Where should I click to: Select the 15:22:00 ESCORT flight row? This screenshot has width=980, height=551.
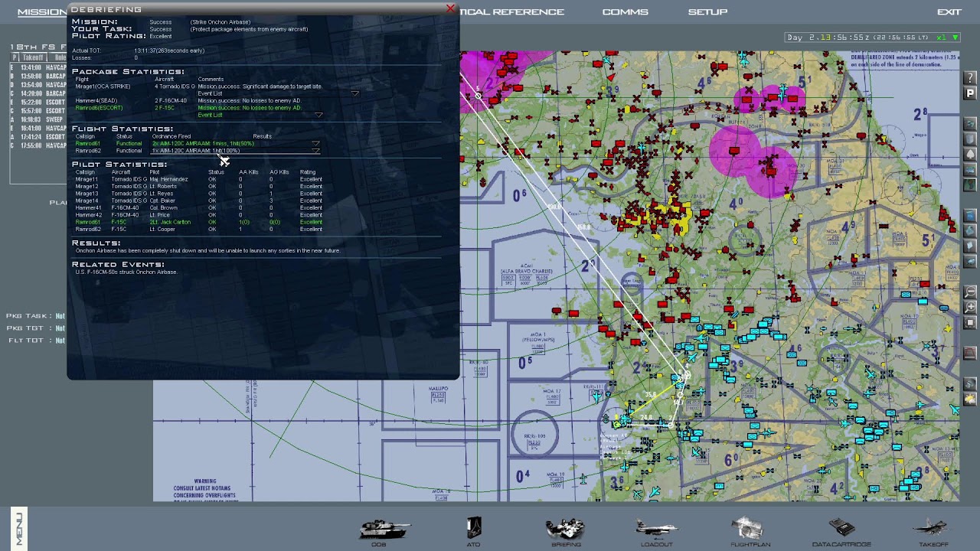click(38, 102)
